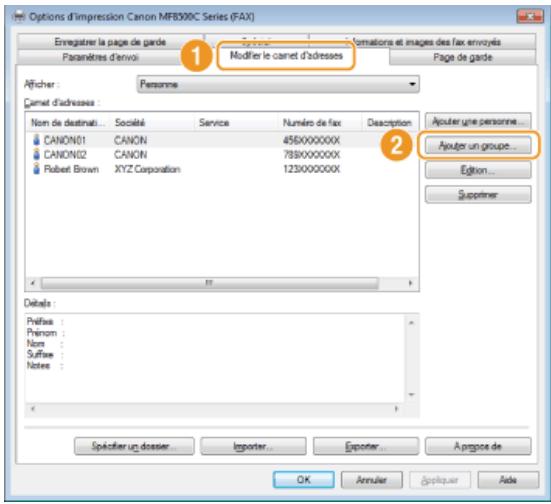Open the A propos de dialog
The image size is (551, 504).
pyautogui.click(x=478, y=446)
